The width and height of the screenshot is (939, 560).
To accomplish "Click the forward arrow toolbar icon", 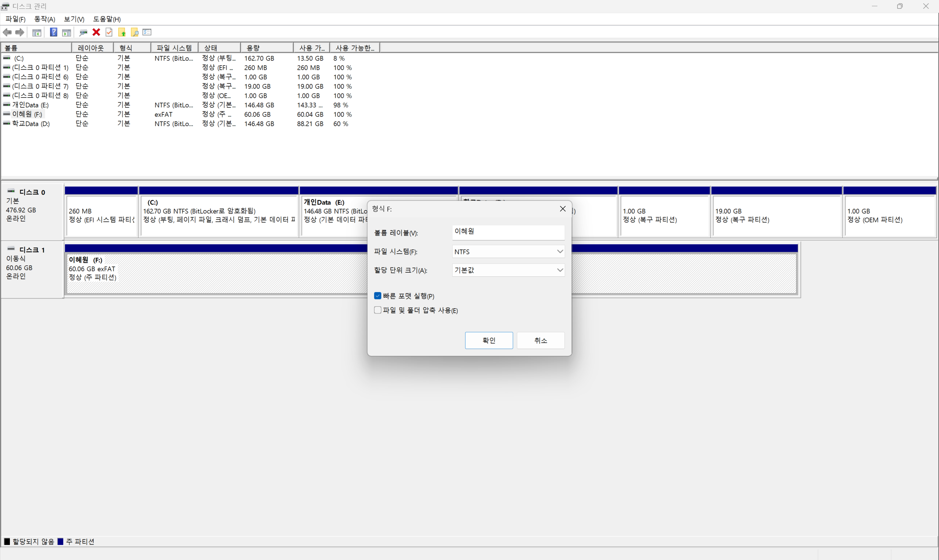I will tap(20, 33).
